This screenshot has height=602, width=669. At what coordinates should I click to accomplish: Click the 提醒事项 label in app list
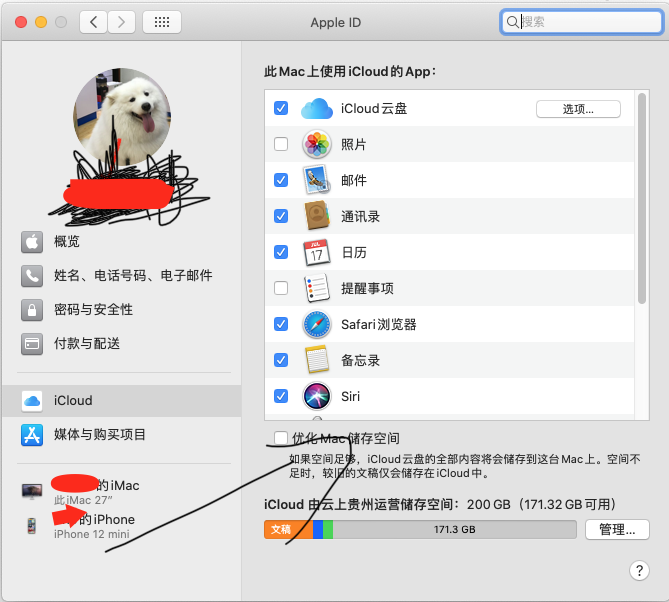(x=367, y=288)
